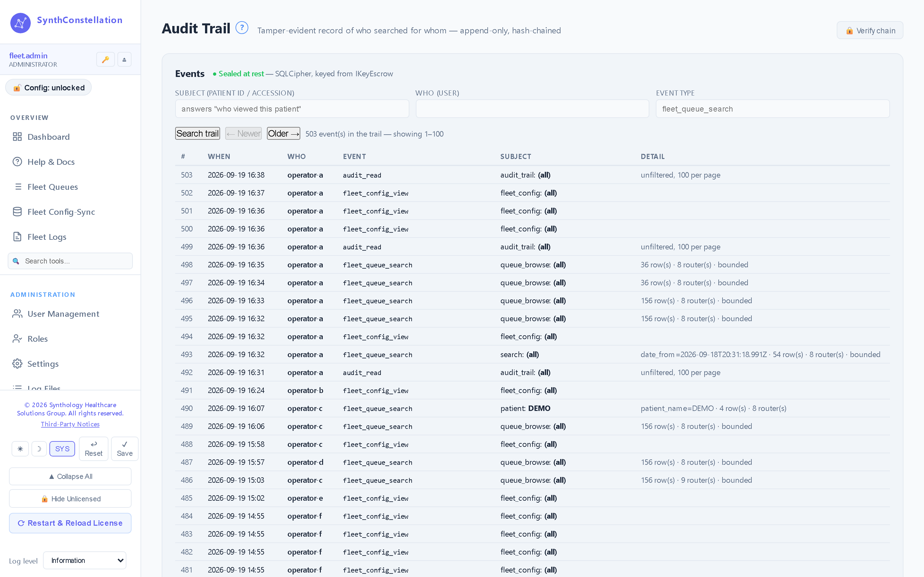This screenshot has width=924, height=577.
Task: Click the key icon beside fleet.admin
Action: pyautogui.click(x=105, y=60)
